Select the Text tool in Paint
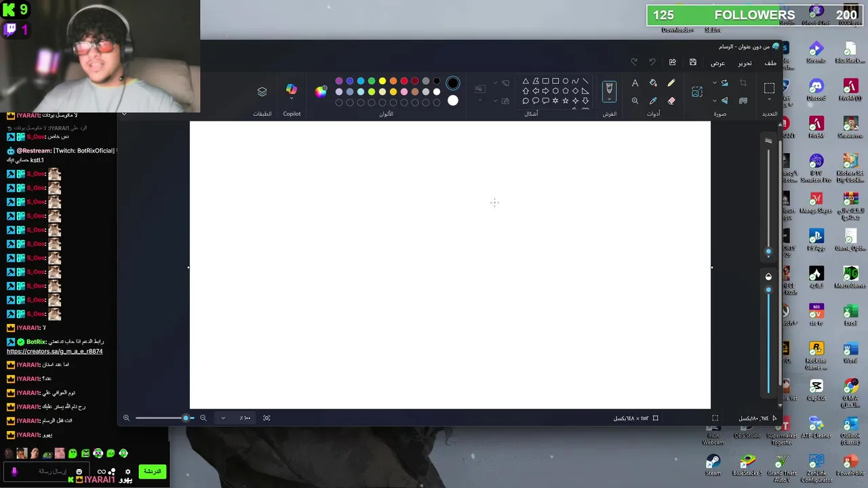Screen dimensions: 868x488 pyautogui.click(x=635, y=83)
